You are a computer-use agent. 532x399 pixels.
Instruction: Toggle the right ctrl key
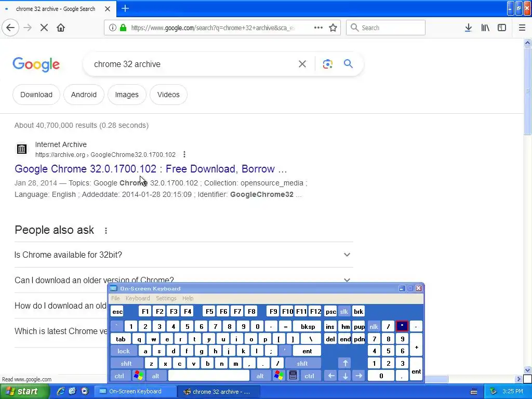[x=310, y=376]
